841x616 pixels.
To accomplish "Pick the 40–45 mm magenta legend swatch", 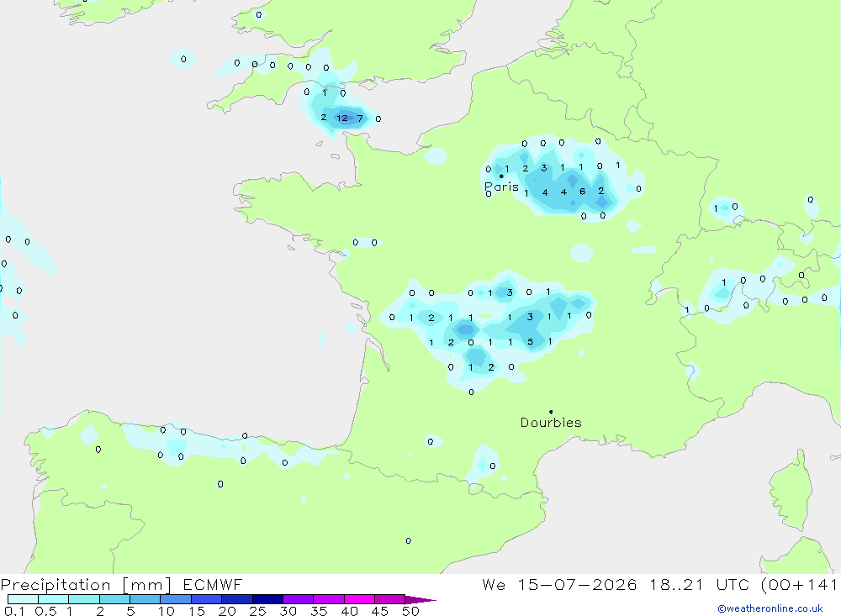I will pyautogui.click(x=359, y=599).
